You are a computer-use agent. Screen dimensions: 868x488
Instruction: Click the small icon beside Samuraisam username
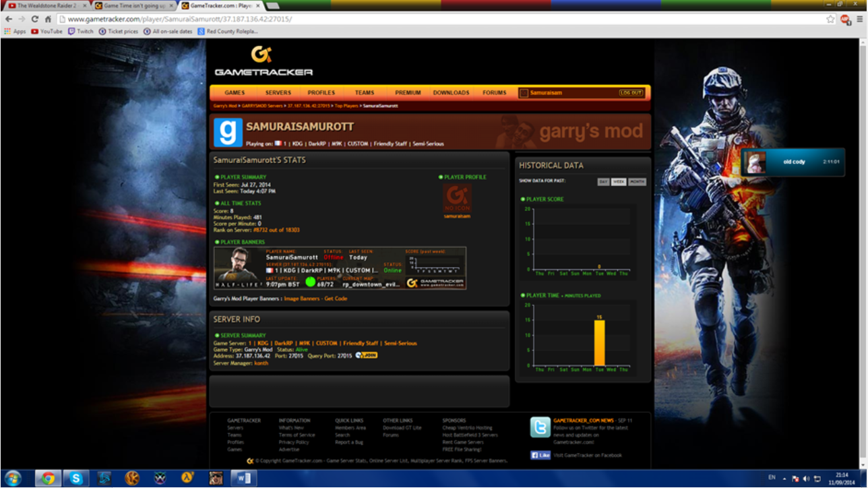click(524, 93)
